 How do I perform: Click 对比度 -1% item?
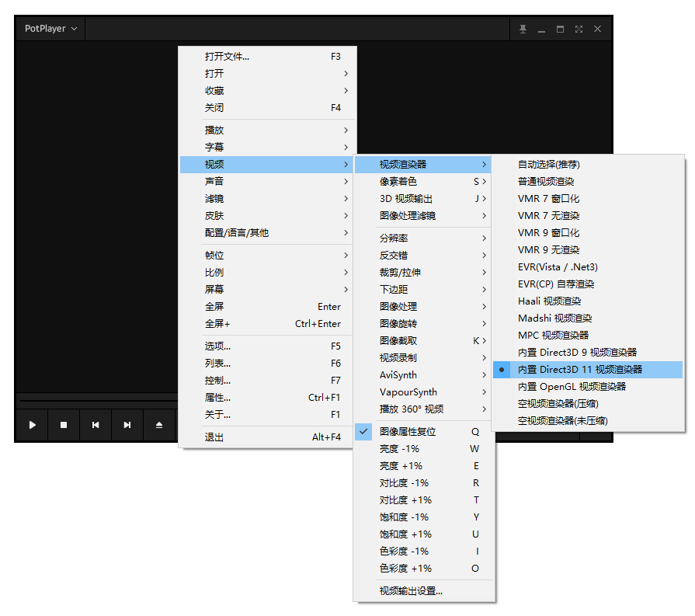coord(424,483)
